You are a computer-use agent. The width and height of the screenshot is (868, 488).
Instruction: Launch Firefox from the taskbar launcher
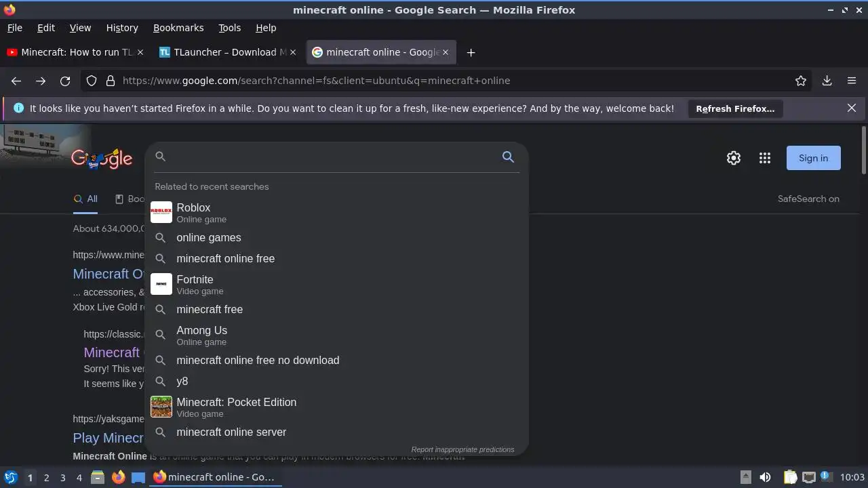tap(119, 477)
